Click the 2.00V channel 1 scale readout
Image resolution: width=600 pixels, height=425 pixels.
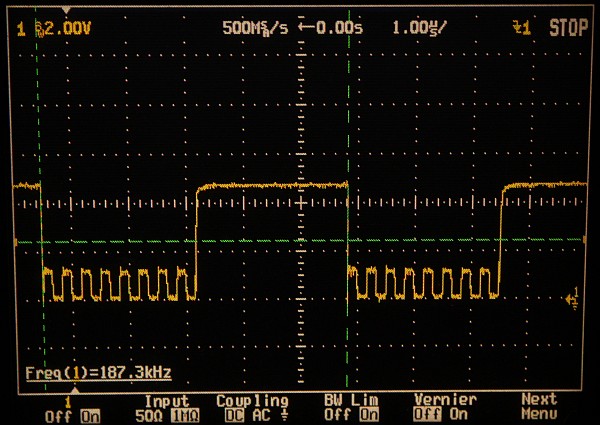[62, 29]
